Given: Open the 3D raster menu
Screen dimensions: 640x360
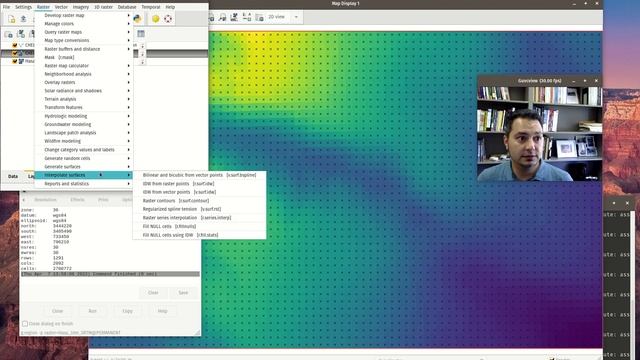Looking at the screenshot, I should [x=103, y=7].
